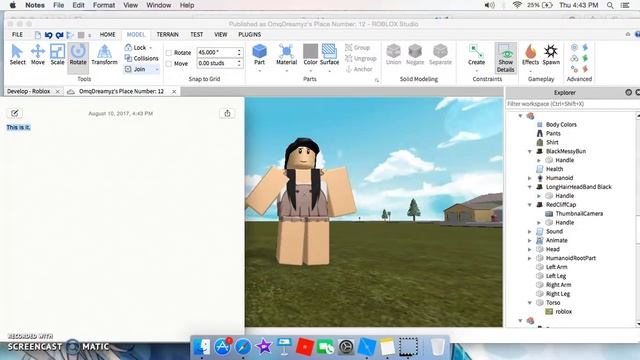Collapse the Torso tree node
The height and width of the screenshot is (360, 640).
pos(530,303)
